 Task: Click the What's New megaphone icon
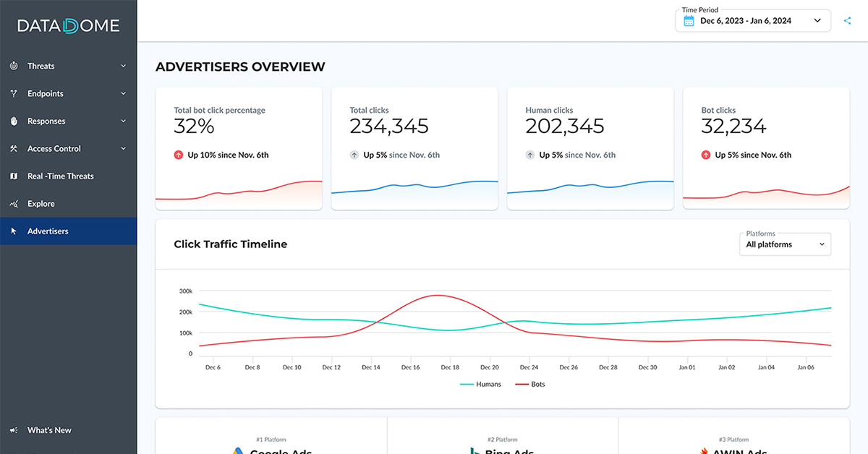pyautogui.click(x=14, y=430)
